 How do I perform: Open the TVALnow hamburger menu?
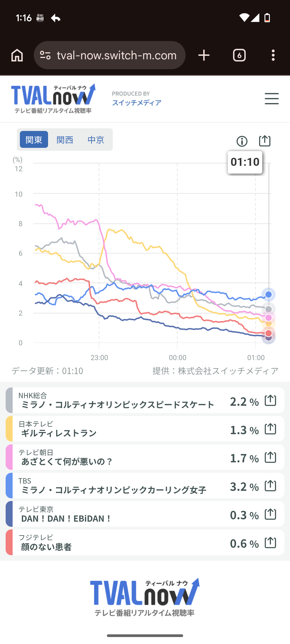pyautogui.click(x=271, y=99)
